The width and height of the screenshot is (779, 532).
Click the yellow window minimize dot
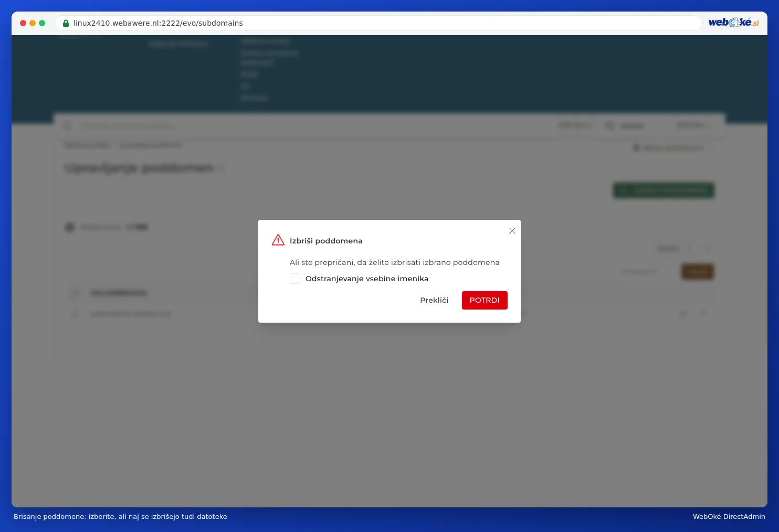[x=33, y=23]
